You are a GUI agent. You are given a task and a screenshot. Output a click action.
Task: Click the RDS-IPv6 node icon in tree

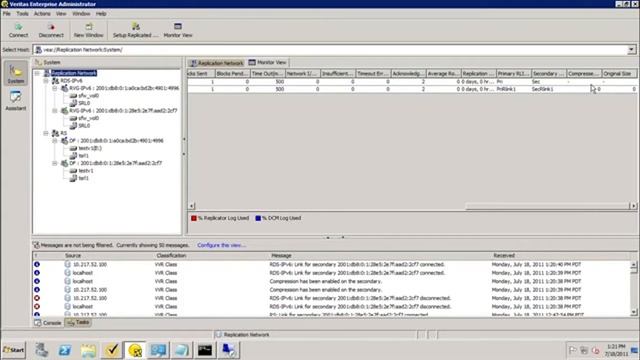(56, 81)
